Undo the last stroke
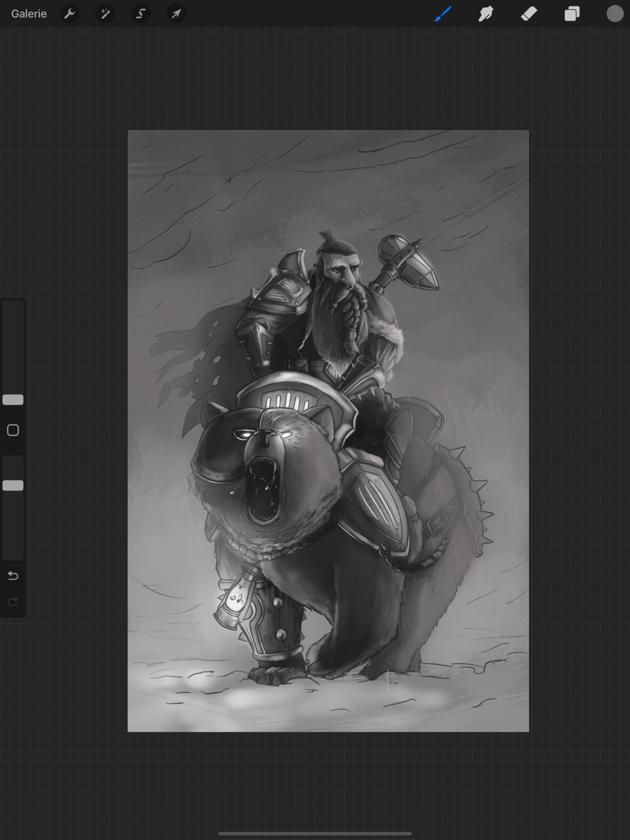 pyautogui.click(x=13, y=575)
